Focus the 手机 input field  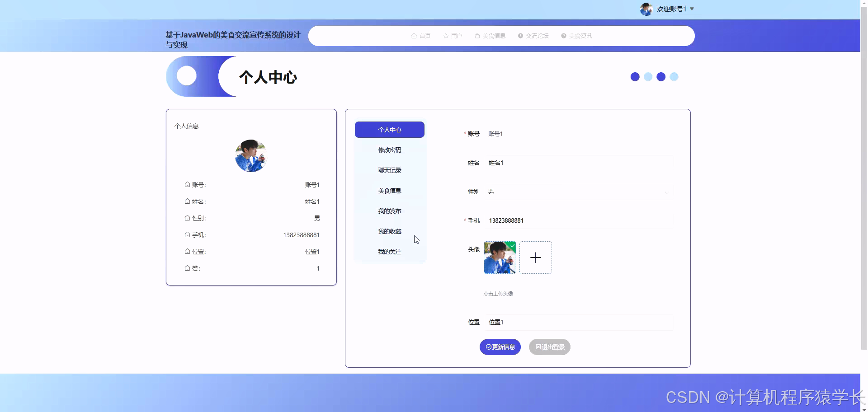click(x=579, y=220)
